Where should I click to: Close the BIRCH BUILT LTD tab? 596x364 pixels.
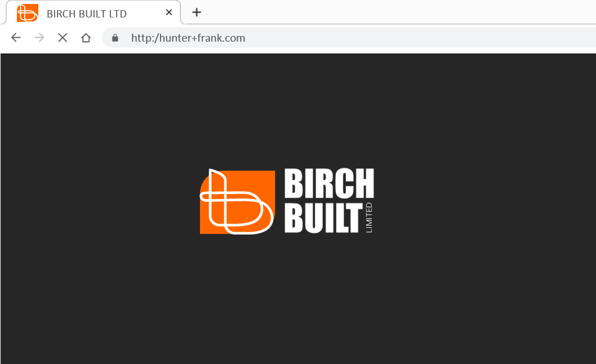pyautogui.click(x=169, y=12)
